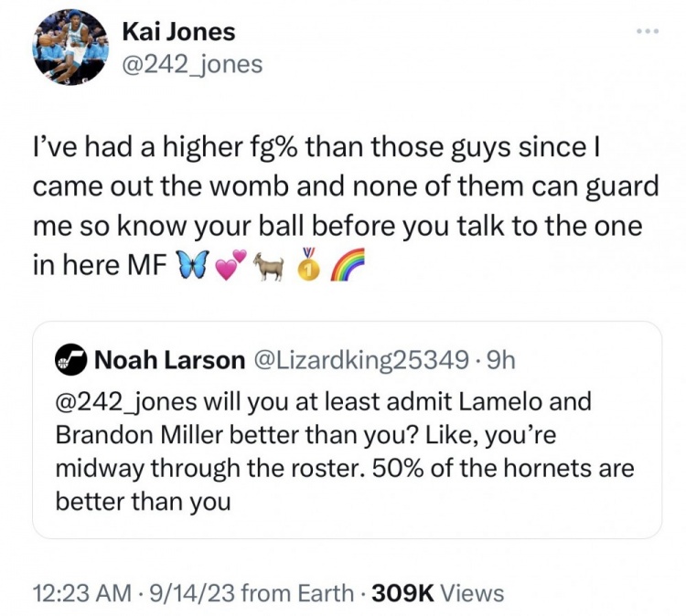Open the @242_jones handle link

pyautogui.click(x=192, y=65)
